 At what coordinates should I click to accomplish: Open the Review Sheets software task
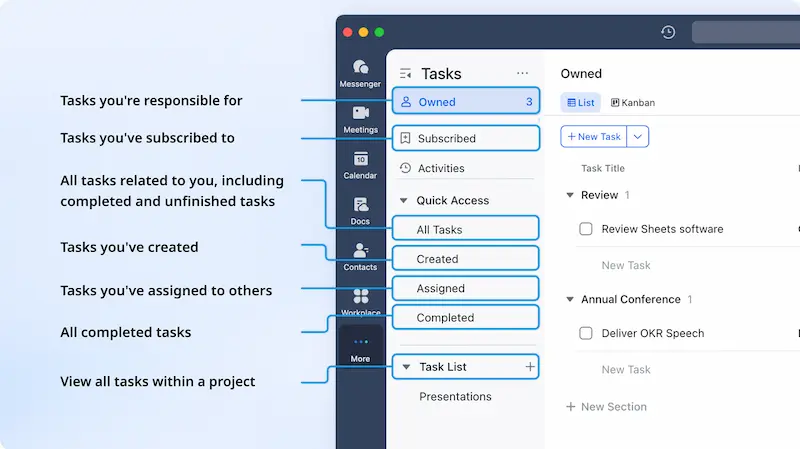(x=662, y=229)
